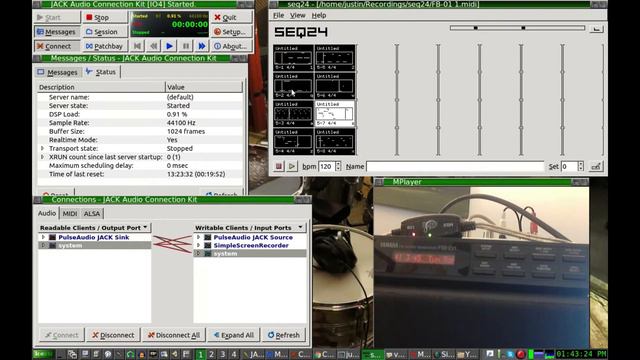Expand system input client ports
This screenshot has height=360, width=640.
[198, 253]
